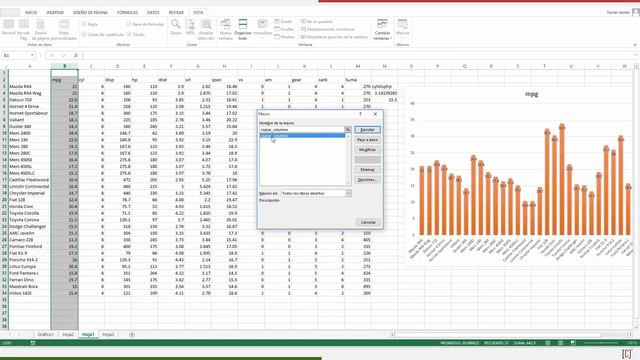Click Ver en paralelo

point(317,22)
